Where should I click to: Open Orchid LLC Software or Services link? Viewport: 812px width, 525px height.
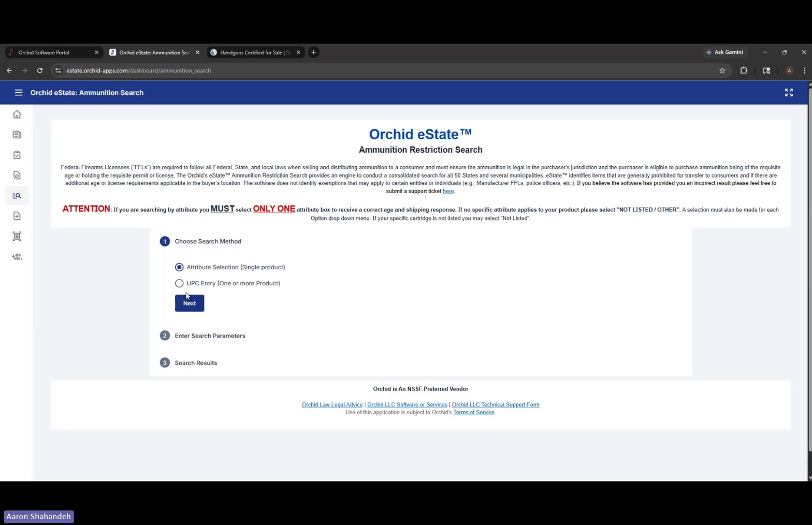pyautogui.click(x=407, y=405)
